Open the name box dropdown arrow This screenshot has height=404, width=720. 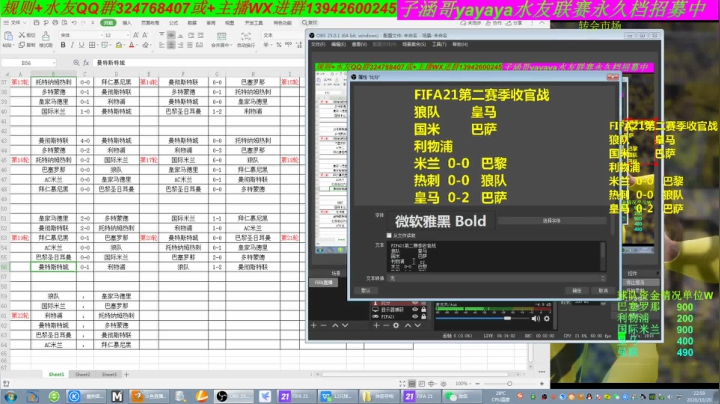click(x=54, y=62)
